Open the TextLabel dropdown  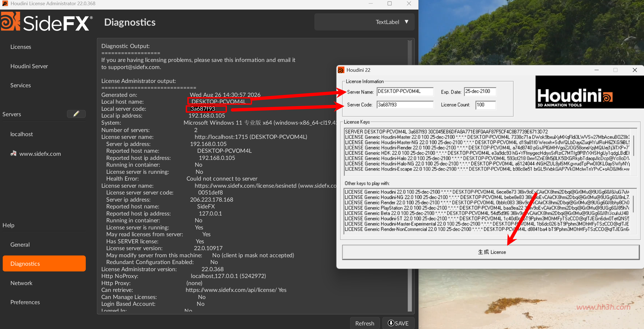[x=364, y=22]
